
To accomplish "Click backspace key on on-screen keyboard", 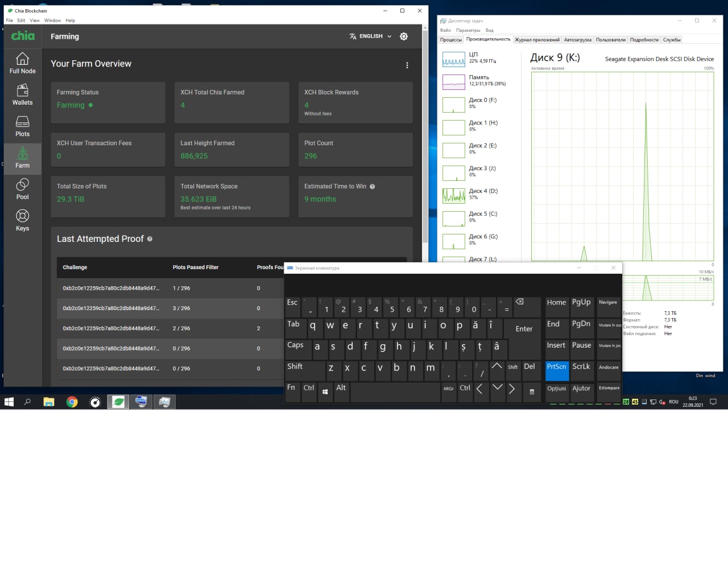I will point(527,307).
